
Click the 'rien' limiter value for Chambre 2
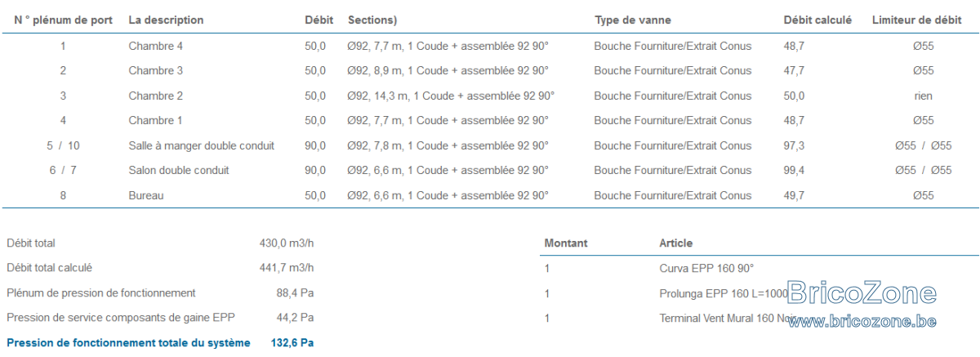tap(924, 96)
